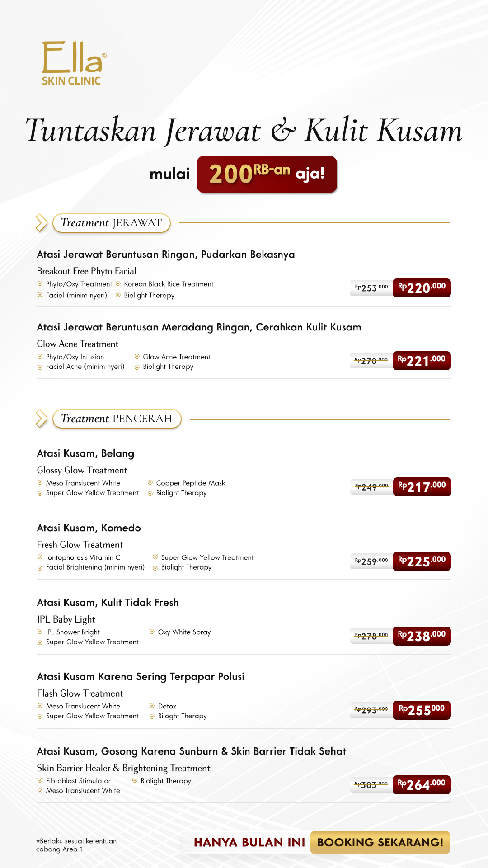Select the Treatment JERAWAT section label
The image size is (488, 868).
pyautogui.click(x=111, y=223)
